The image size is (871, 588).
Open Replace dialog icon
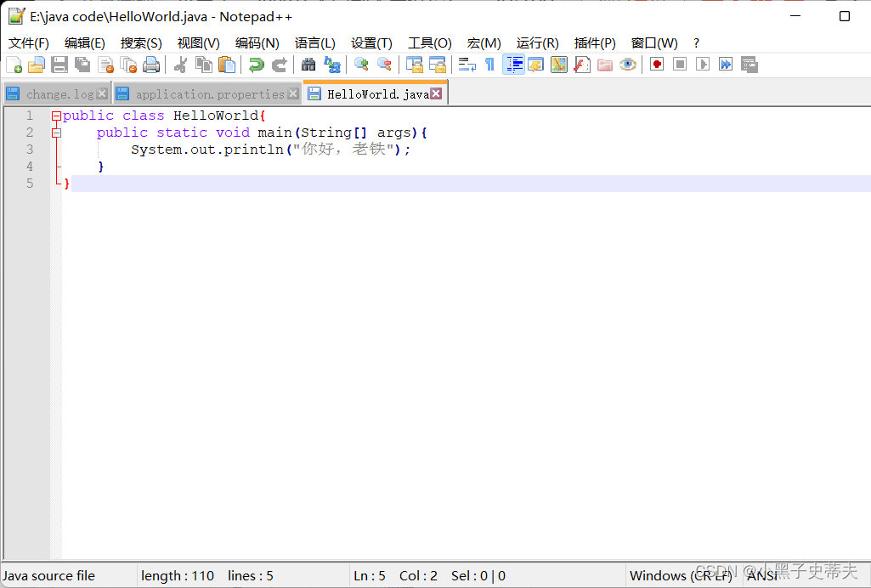[331, 65]
